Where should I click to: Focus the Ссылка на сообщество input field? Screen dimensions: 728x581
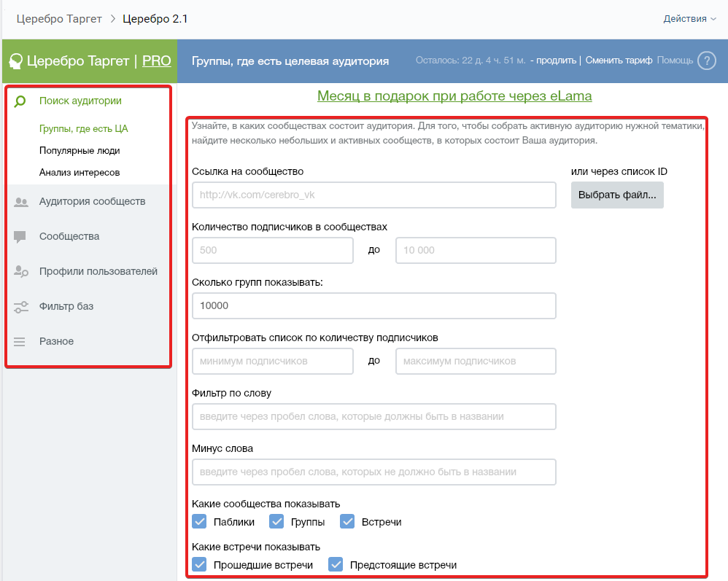tap(373, 195)
